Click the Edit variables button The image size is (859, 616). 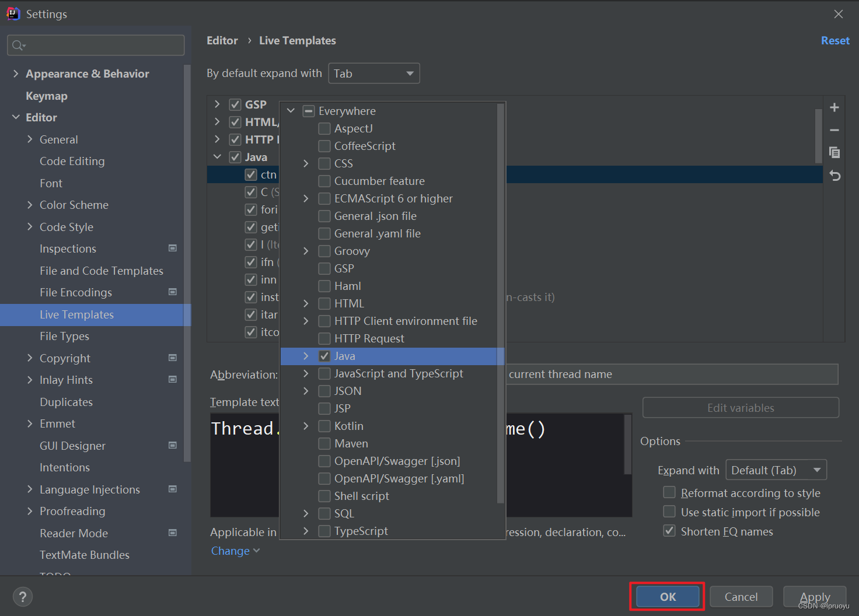(x=741, y=408)
